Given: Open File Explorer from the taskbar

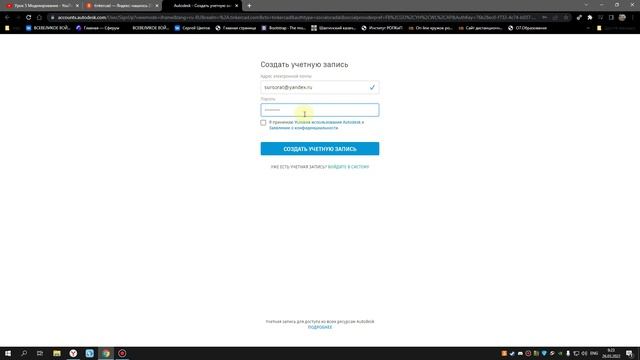Looking at the screenshot, I should pos(57,353).
